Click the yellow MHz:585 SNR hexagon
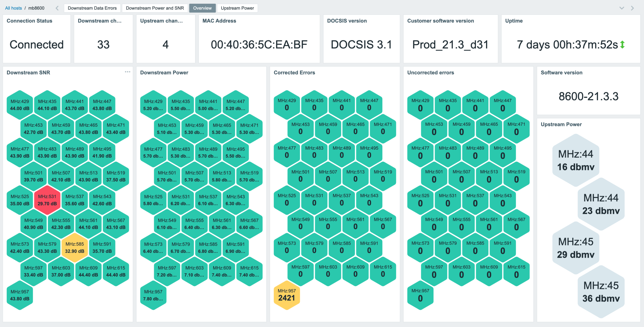This screenshot has height=327, width=644. point(75,248)
